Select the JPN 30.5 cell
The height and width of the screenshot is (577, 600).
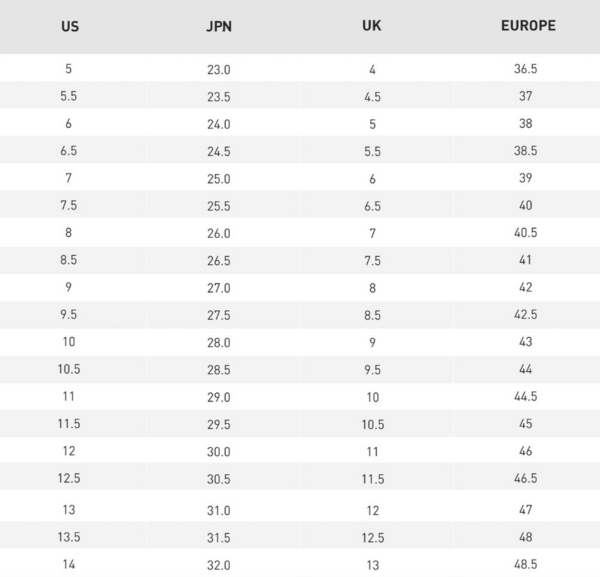[218, 479]
